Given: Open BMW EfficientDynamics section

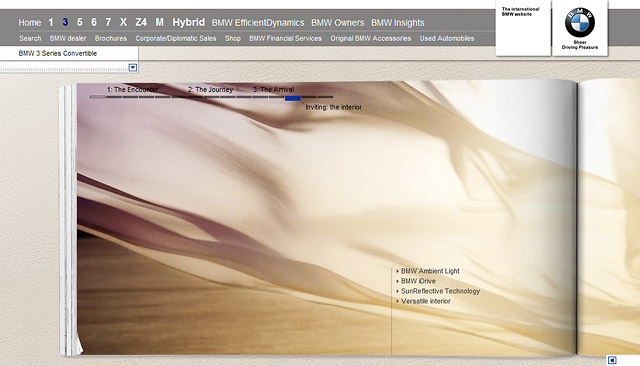Looking at the screenshot, I should (258, 23).
